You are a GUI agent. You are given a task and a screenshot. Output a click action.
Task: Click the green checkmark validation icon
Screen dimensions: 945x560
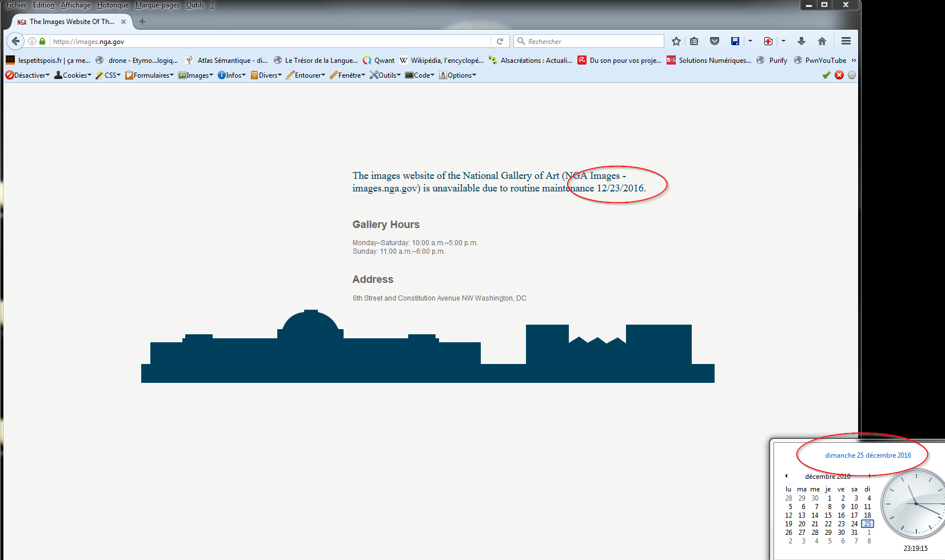826,75
